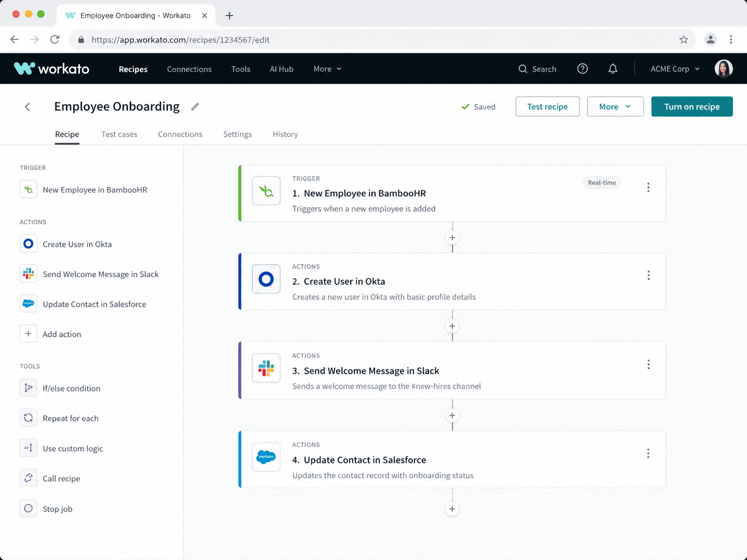The height and width of the screenshot is (560, 747).
Task: Open browser three-dot menu
Action: coord(731,40)
